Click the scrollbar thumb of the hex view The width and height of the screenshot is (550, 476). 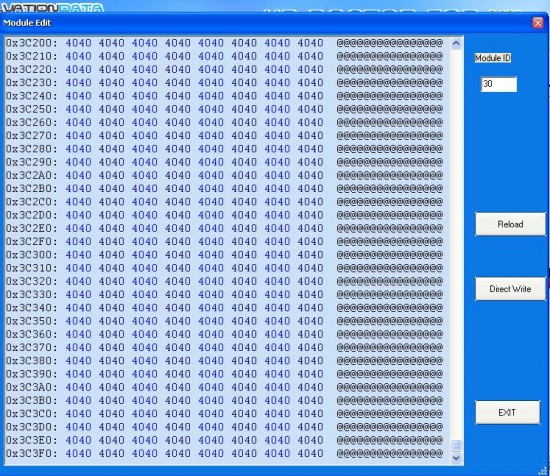456,445
